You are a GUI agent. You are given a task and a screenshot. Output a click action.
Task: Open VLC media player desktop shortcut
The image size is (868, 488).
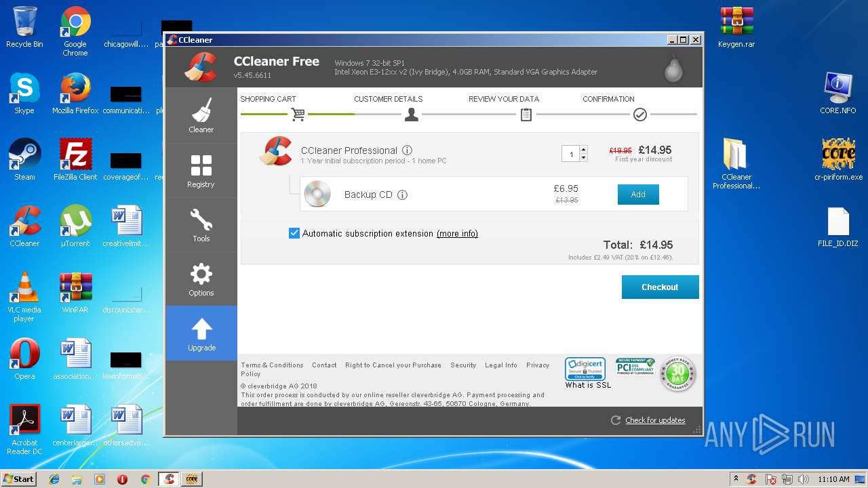coord(24,297)
